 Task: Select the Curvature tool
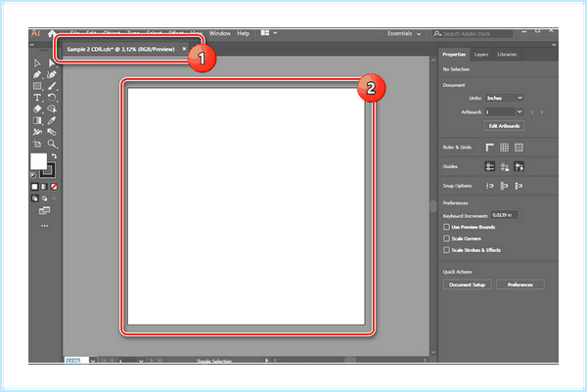point(52,74)
